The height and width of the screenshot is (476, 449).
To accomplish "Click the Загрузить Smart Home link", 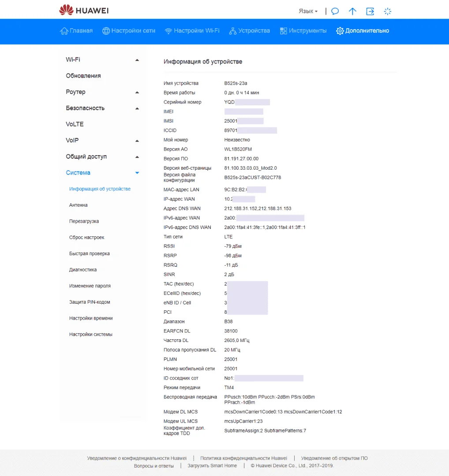I will pos(212,466).
